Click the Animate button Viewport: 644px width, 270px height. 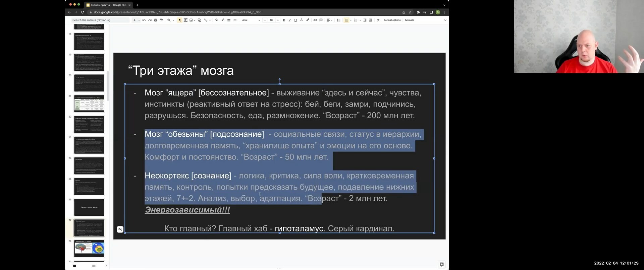point(409,20)
